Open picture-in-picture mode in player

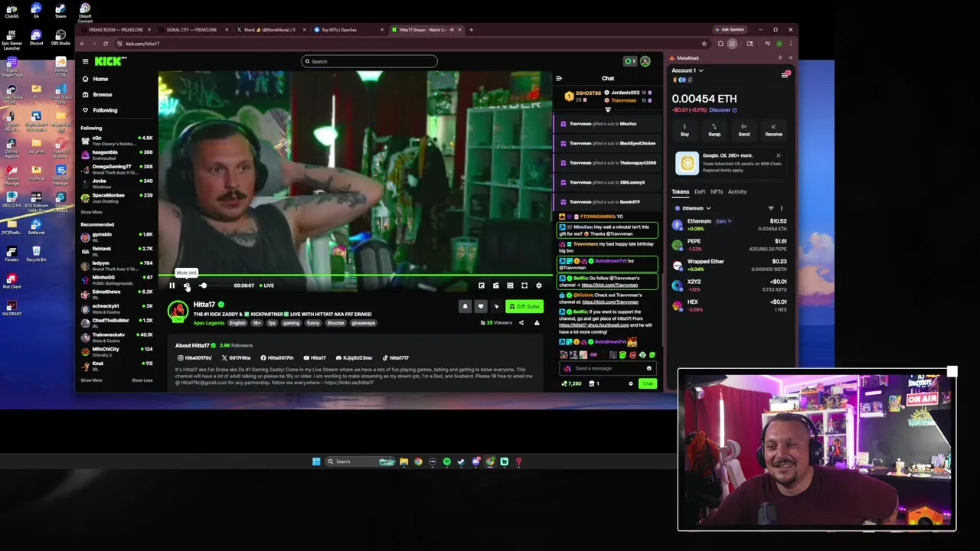[x=482, y=285]
